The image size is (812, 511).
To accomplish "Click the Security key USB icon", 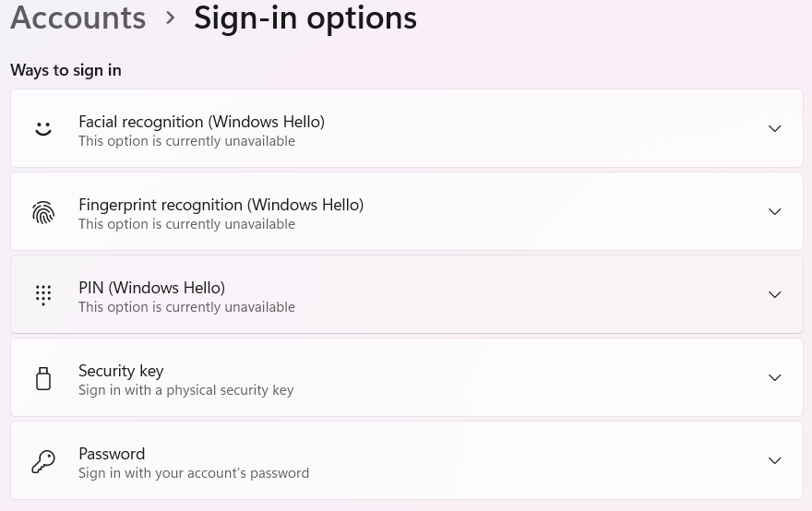I will pos(43,378).
